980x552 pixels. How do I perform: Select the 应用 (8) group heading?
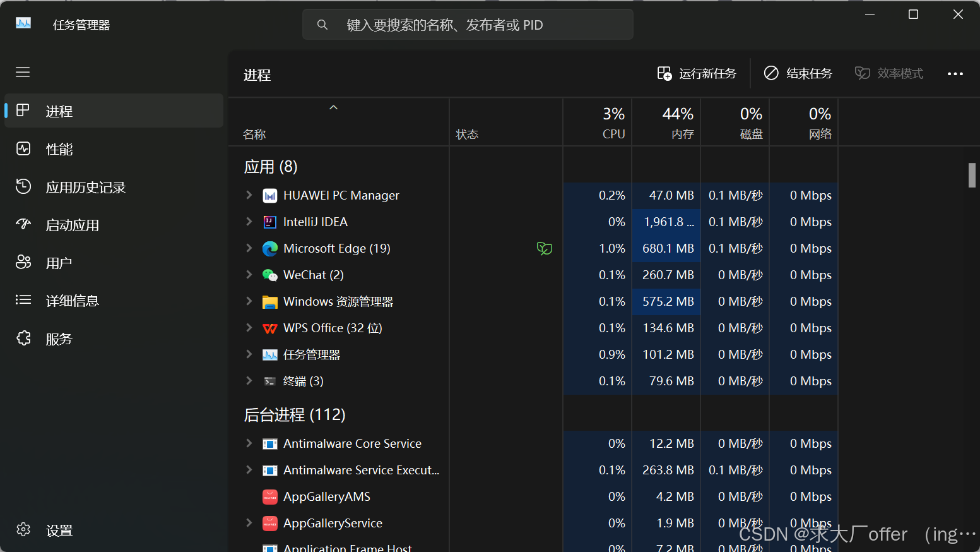[271, 167]
